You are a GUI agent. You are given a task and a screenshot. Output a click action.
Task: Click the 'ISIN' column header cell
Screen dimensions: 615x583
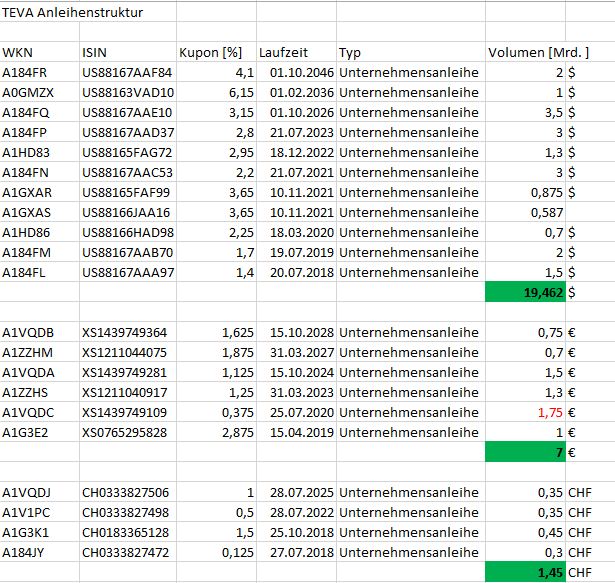click(x=128, y=52)
